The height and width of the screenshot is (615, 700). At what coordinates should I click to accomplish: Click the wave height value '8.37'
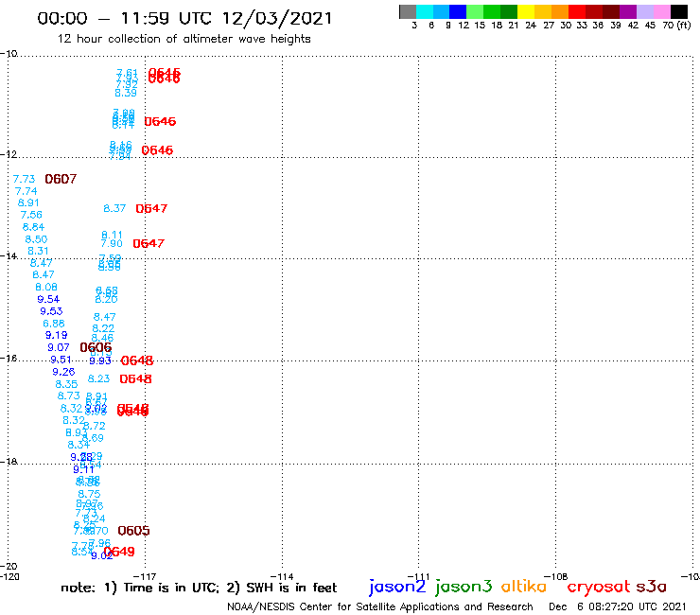click(x=114, y=208)
